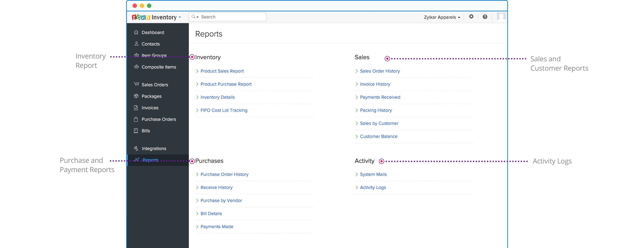
Task: Click inside the Search input field
Action: tap(230, 16)
